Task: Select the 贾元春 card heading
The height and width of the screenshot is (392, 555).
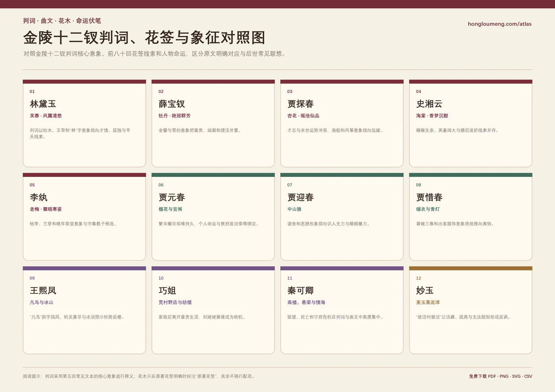Action: coord(172,197)
